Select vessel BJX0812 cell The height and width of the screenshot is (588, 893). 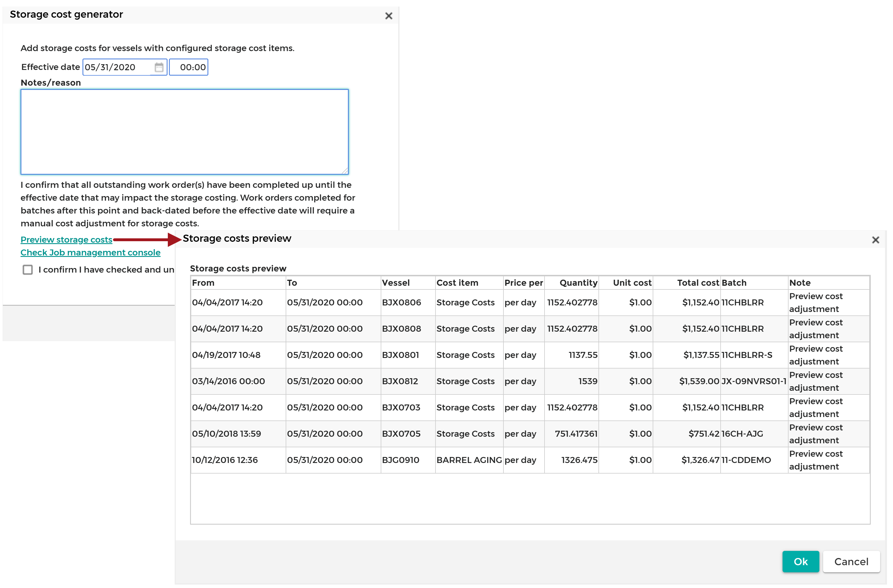point(408,382)
